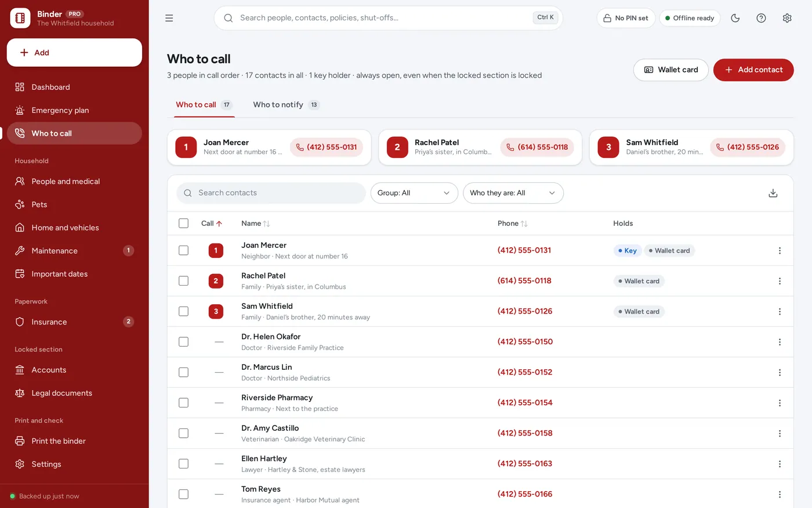Open Maintenance in the sidebar
The width and height of the screenshot is (812, 508).
(74, 251)
